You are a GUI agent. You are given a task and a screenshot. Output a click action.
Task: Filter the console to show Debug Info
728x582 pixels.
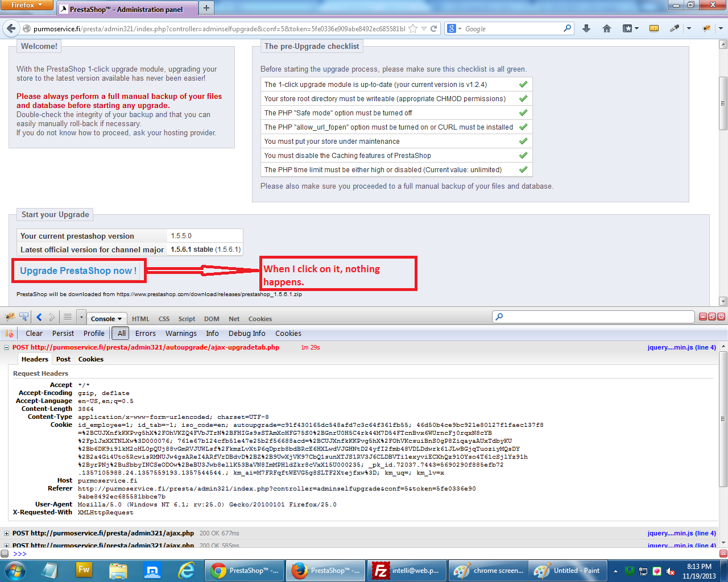pyautogui.click(x=247, y=334)
